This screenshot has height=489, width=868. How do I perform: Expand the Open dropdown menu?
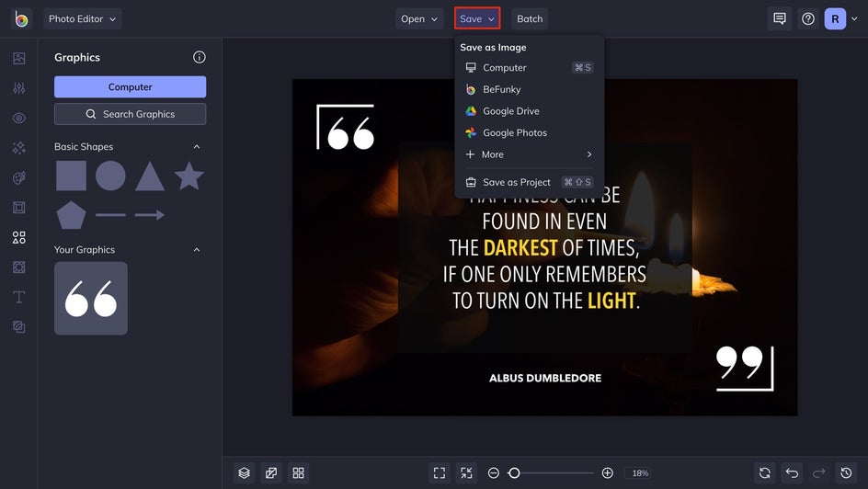click(x=419, y=18)
